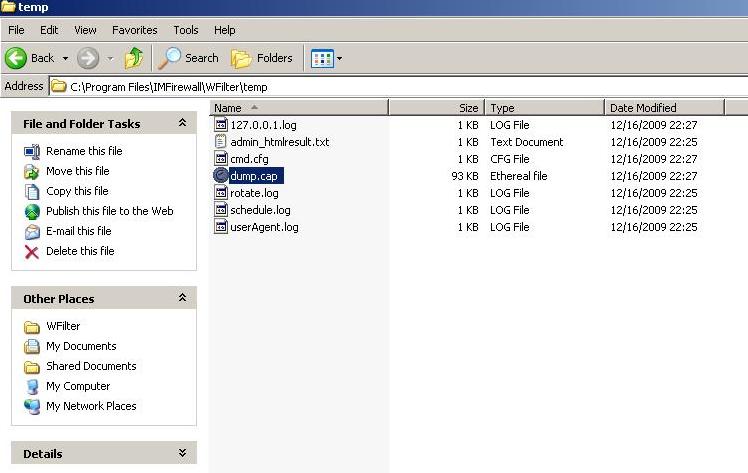This screenshot has height=473, width=748.
Task: Click the Copy this file icon
Action: (x=32, y=192)
